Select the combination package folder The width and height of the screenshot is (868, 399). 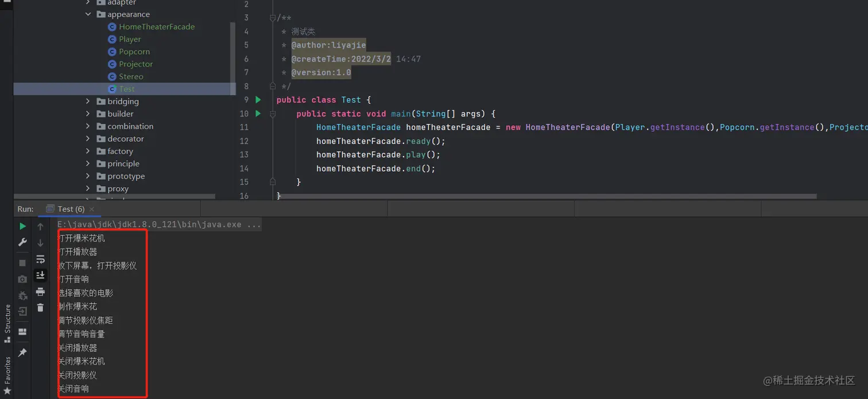(x=125, y=126)
